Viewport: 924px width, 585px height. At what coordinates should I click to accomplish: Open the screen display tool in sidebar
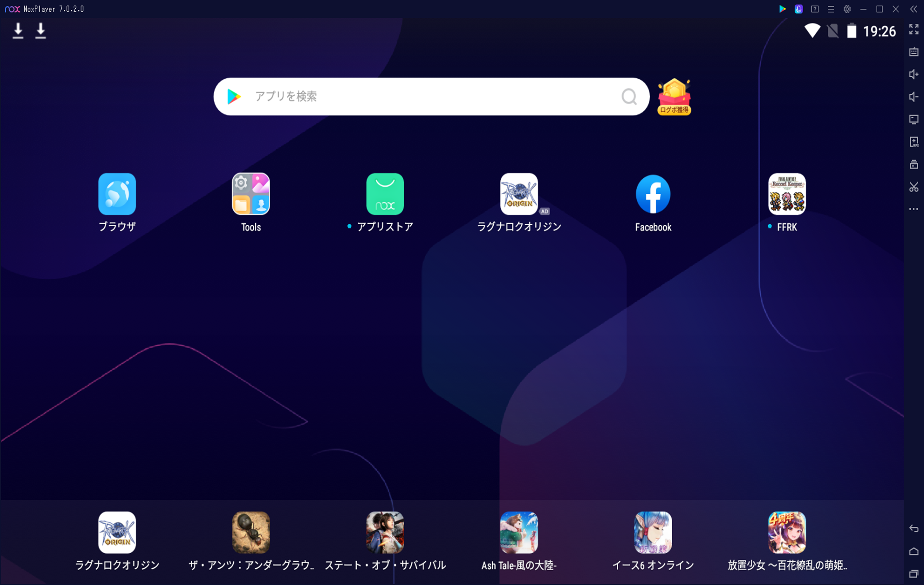(914, 120)
